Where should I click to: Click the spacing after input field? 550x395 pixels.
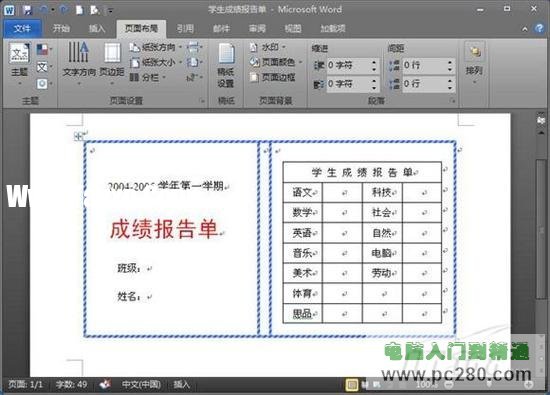pyautogui.click(x=424, y=84)
